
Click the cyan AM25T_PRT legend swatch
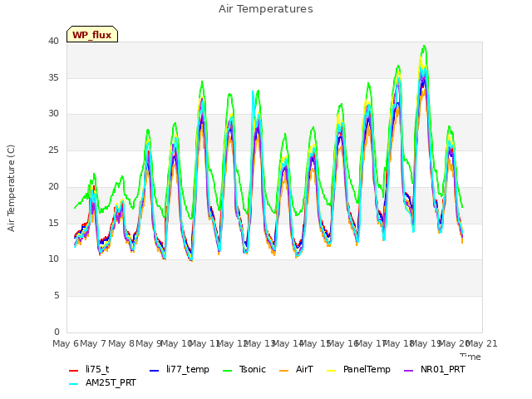tap(74, 384)
